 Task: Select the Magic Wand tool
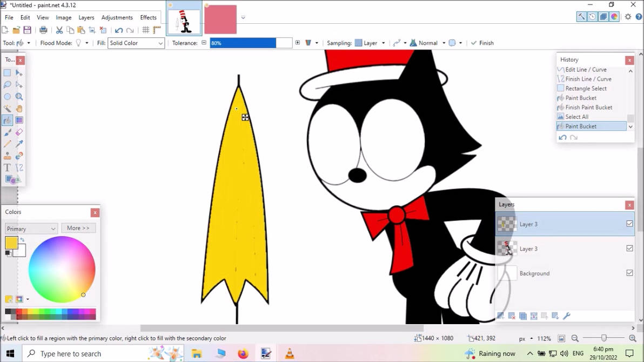[x=8, y=109]
